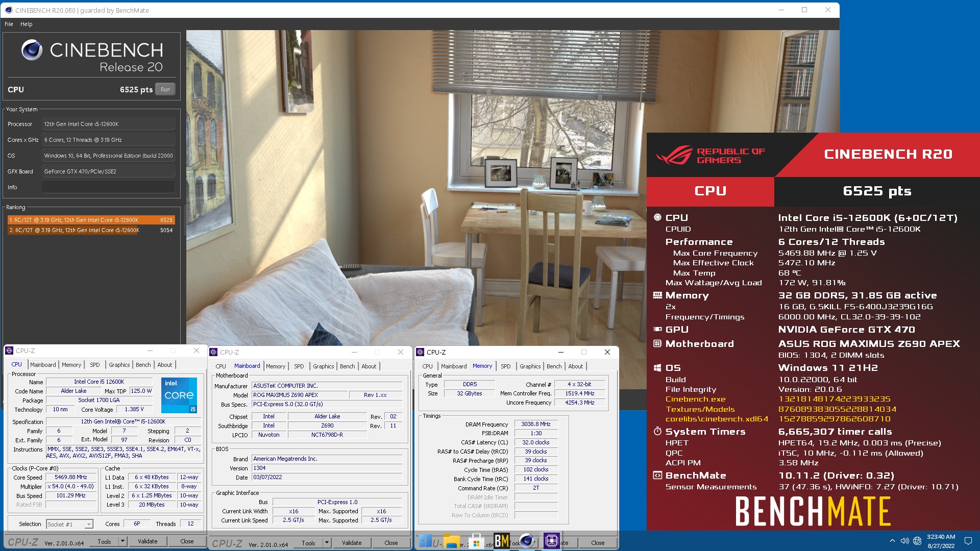
Task: Click the Motherboard icon in BenchMate panel
Action: tap(657, 343)
